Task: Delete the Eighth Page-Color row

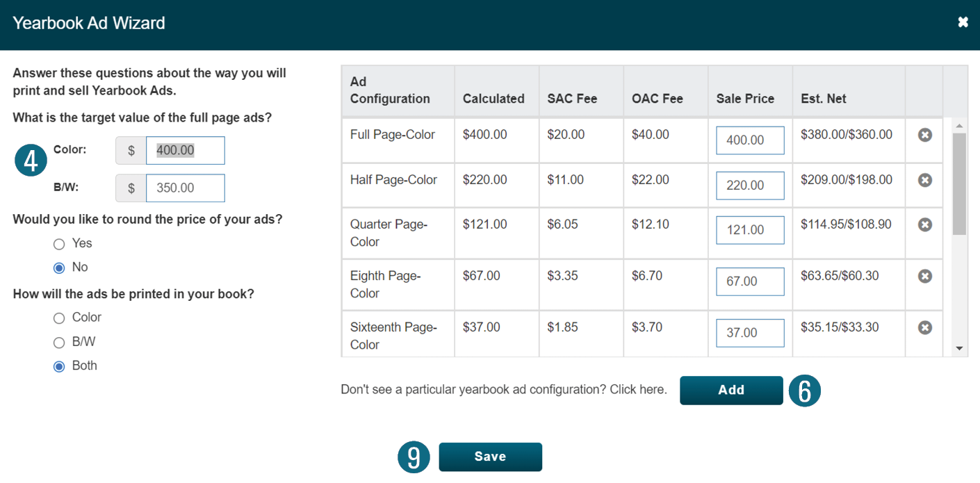Action: (x=924, y=276)
